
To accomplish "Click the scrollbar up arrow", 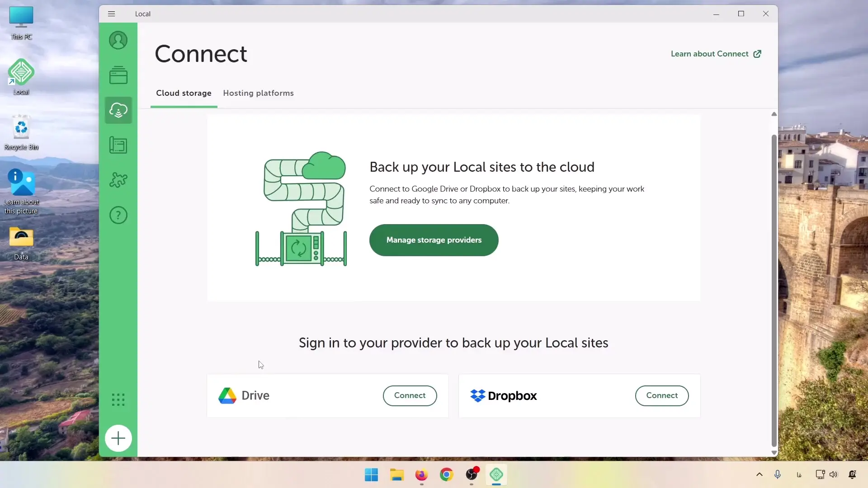I will click(774, 114).
